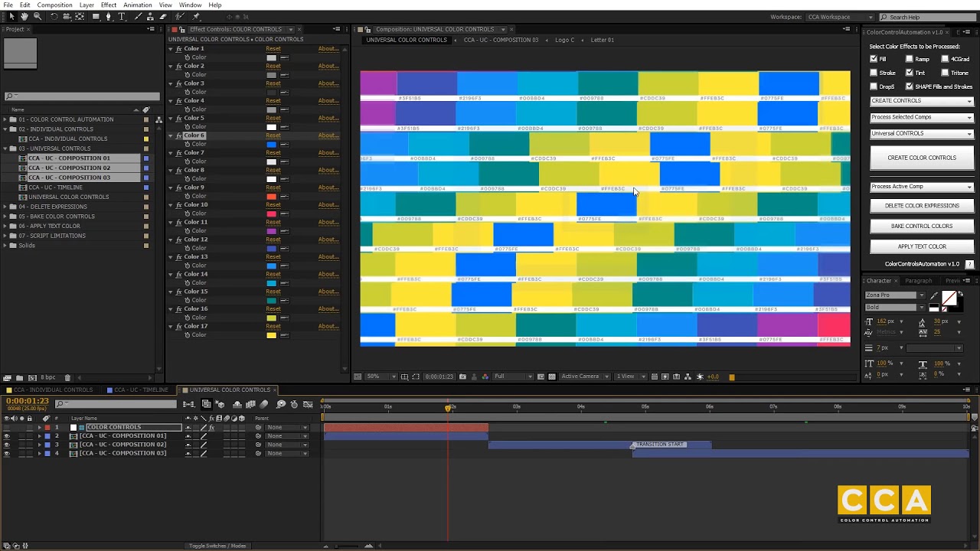Screen dimensions: 980x551
Task: Open the Animation menu
Action: click(x=138, y=5)
